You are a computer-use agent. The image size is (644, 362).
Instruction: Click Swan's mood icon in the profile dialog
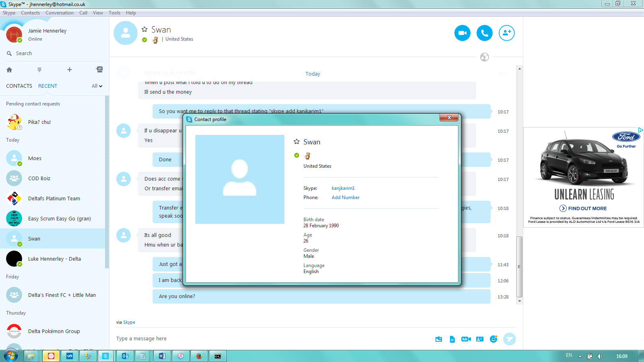(308, 156)
